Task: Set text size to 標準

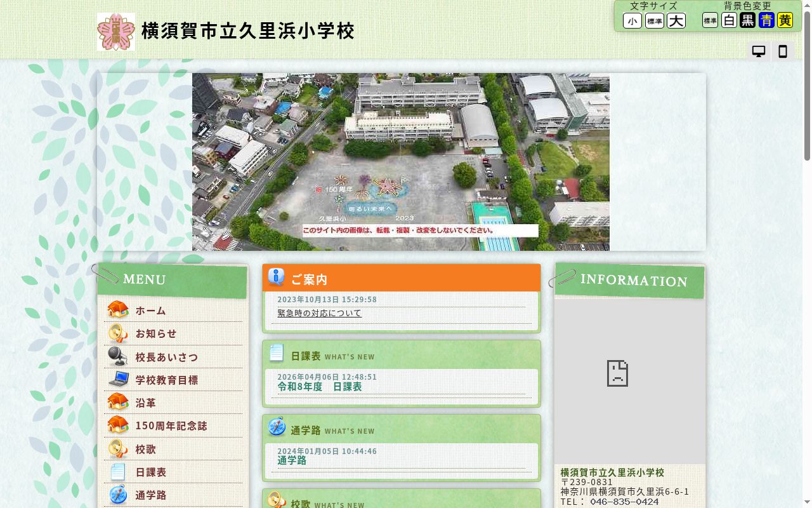Action: [x=655, y=21]
